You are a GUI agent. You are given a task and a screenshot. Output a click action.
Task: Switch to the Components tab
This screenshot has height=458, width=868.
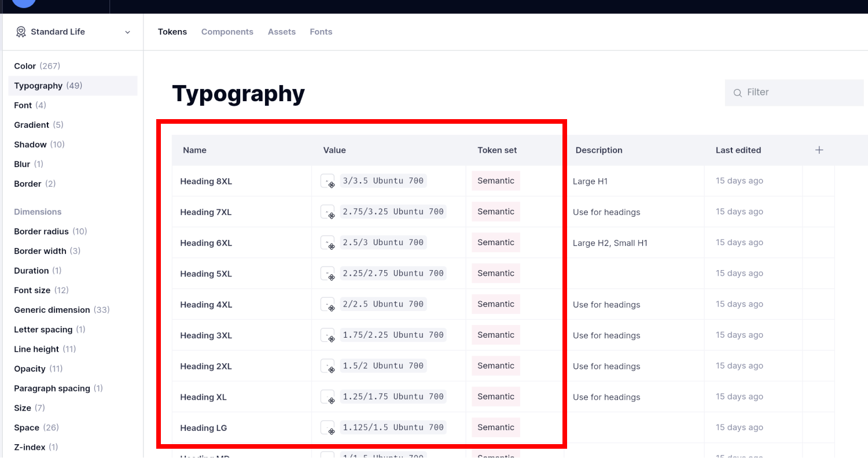click(x=227, y=32)
